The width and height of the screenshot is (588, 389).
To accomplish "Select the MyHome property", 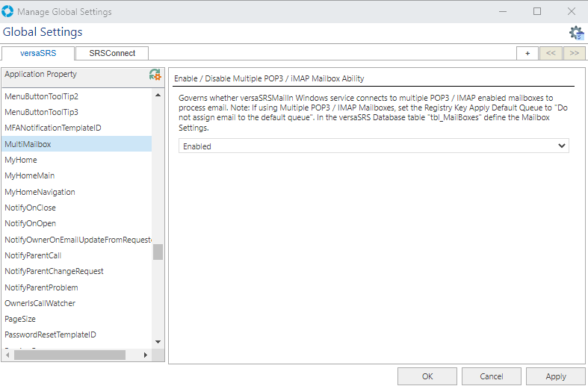I will 76,160.
